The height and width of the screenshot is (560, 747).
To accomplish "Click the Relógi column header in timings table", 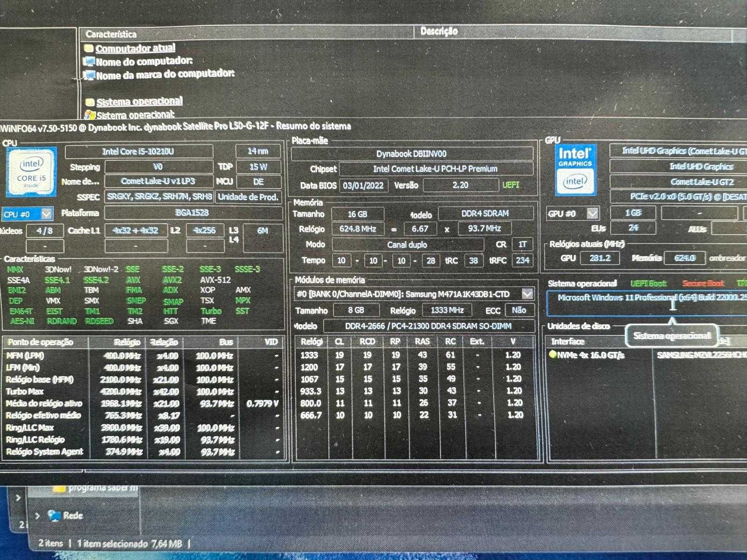I will pyautogui.click(x=311, y=342).
